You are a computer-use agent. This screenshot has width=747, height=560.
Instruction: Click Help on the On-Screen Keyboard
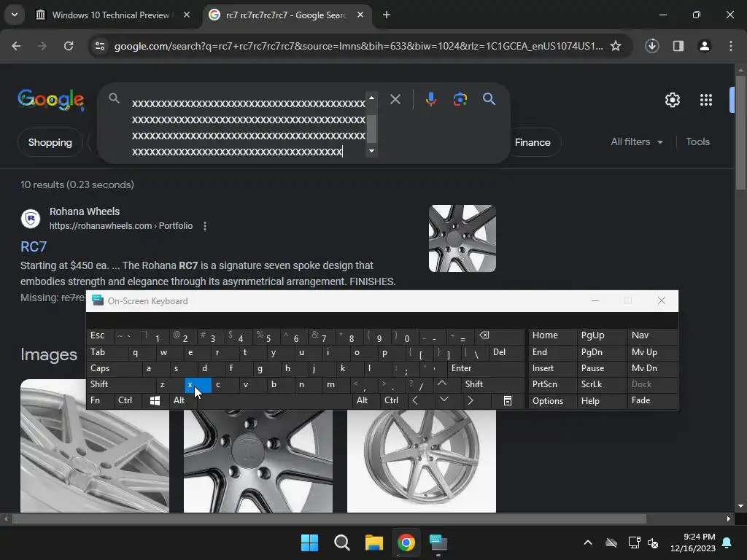(x=601, y=401)
